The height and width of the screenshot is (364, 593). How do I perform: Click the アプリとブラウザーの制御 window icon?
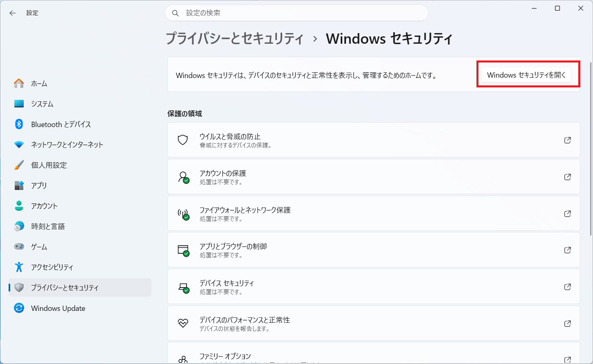click(183, 250)
